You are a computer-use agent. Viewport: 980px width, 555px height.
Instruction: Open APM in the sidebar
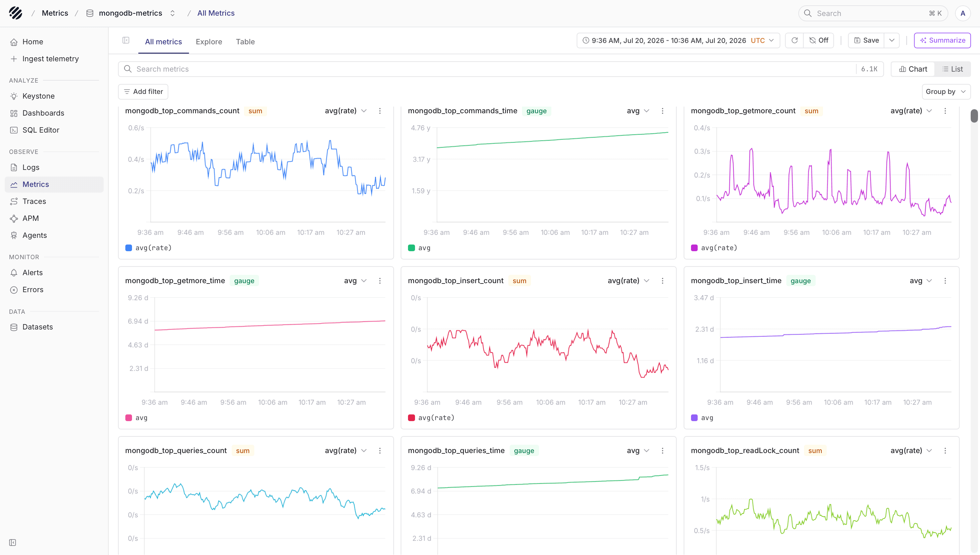coord(54,219)
